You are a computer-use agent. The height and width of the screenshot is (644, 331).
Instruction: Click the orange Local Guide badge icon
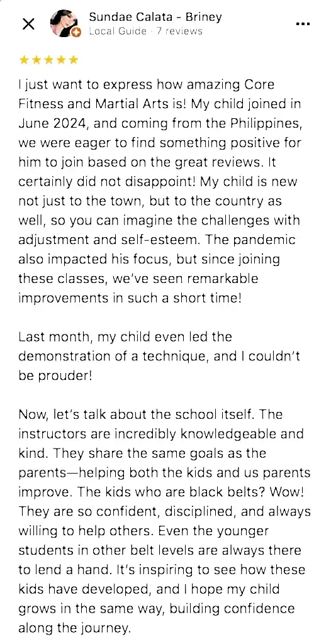tap(76, 33)
